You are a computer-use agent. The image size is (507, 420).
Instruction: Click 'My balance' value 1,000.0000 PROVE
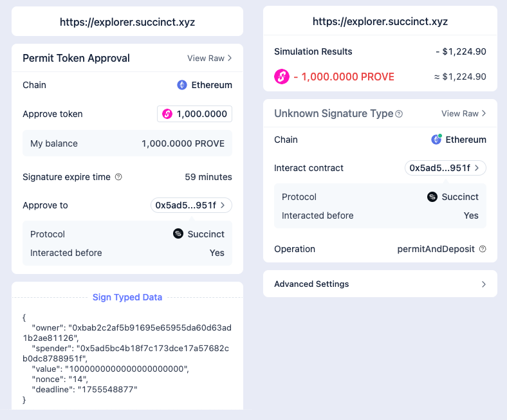[183, 143]
